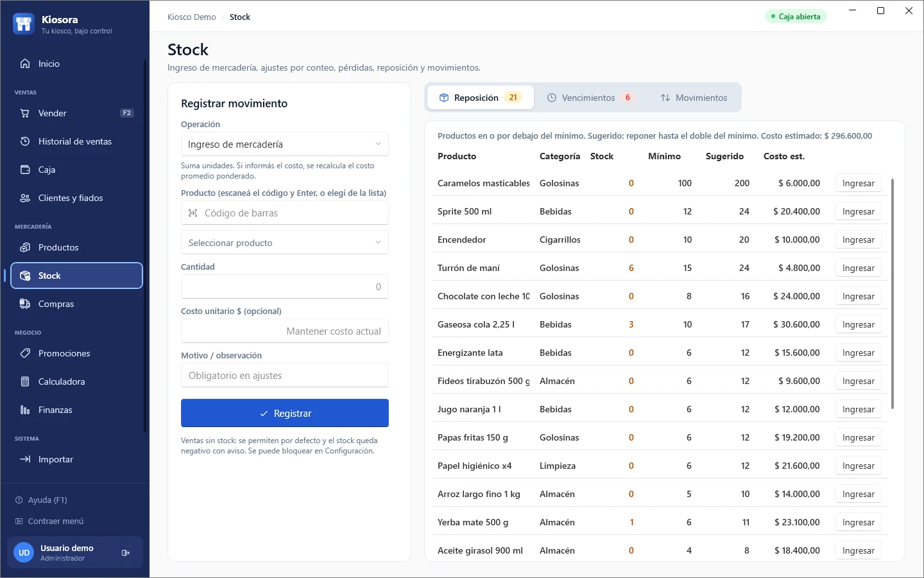Click the Aceite girasol 900 ml name
Viewport: 924px width, 578px height.
(480, 550)
